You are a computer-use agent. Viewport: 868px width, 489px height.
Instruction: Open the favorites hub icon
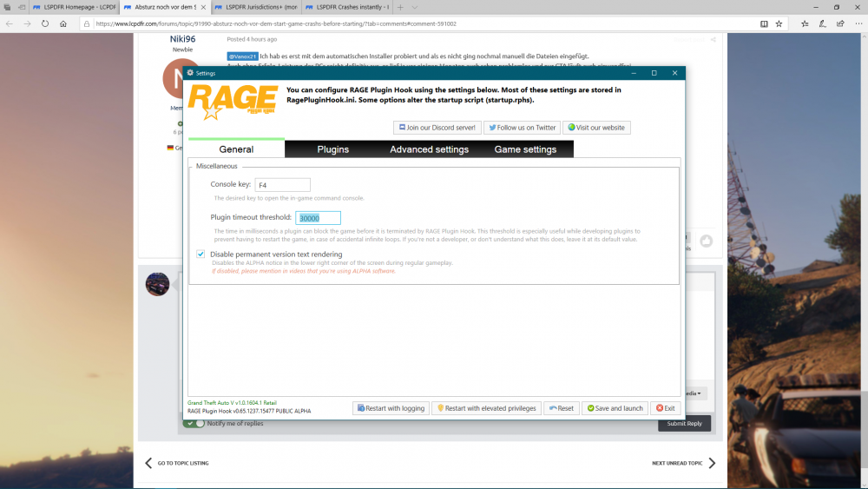pyautogui.click(x=805, y=23)
